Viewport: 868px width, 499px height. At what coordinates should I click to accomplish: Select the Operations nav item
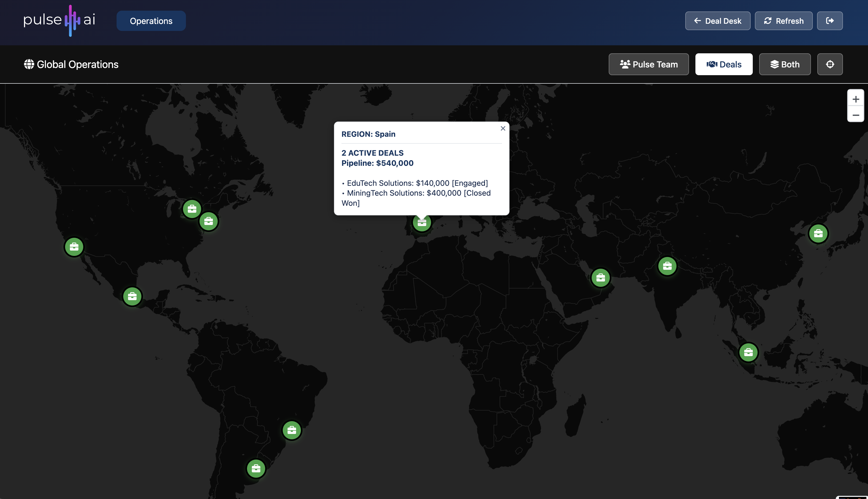click(x=151, y=21)
